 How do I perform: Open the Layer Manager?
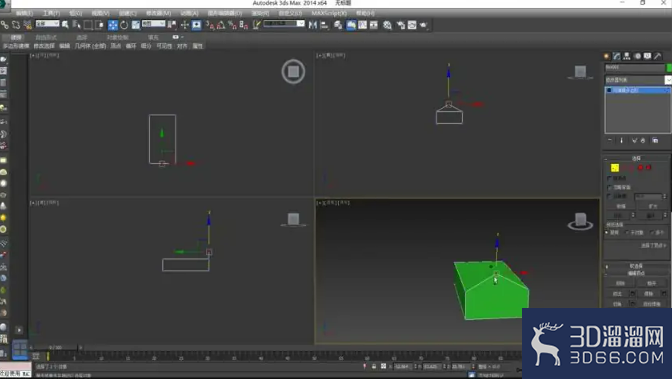pos(338,25)
